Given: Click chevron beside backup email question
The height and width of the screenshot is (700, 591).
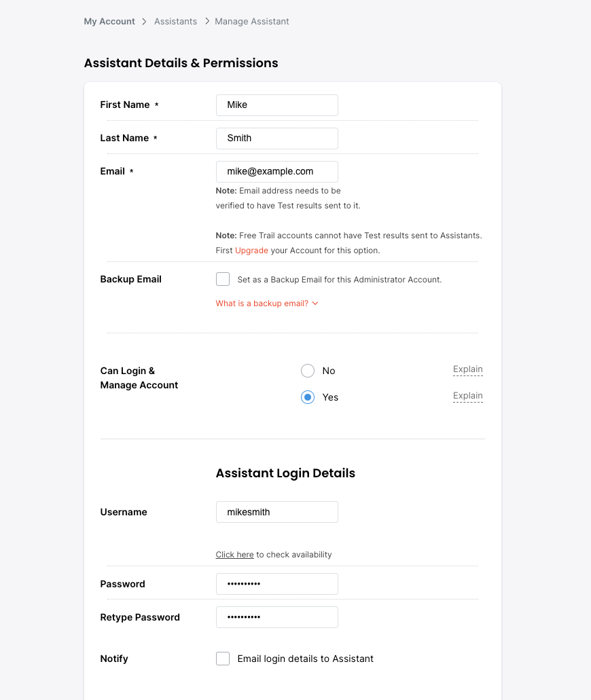Looking at the screenshot, I should tap(315, 303).
